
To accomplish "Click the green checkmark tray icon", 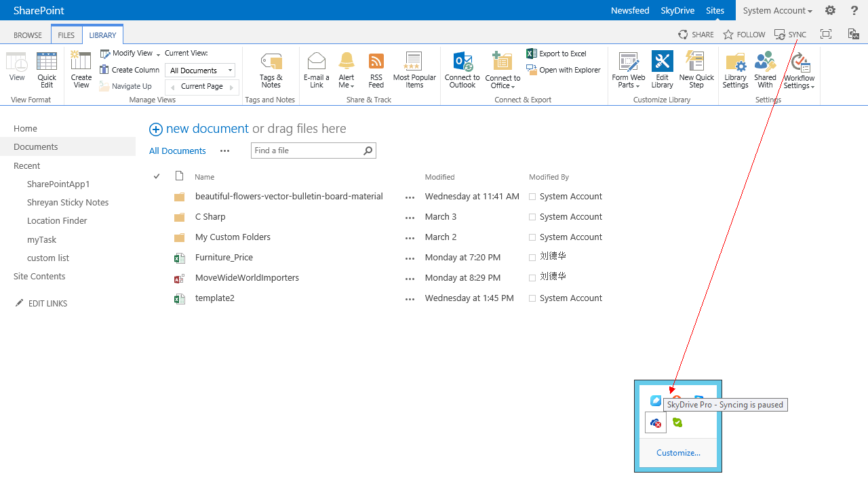I will 677,422.
